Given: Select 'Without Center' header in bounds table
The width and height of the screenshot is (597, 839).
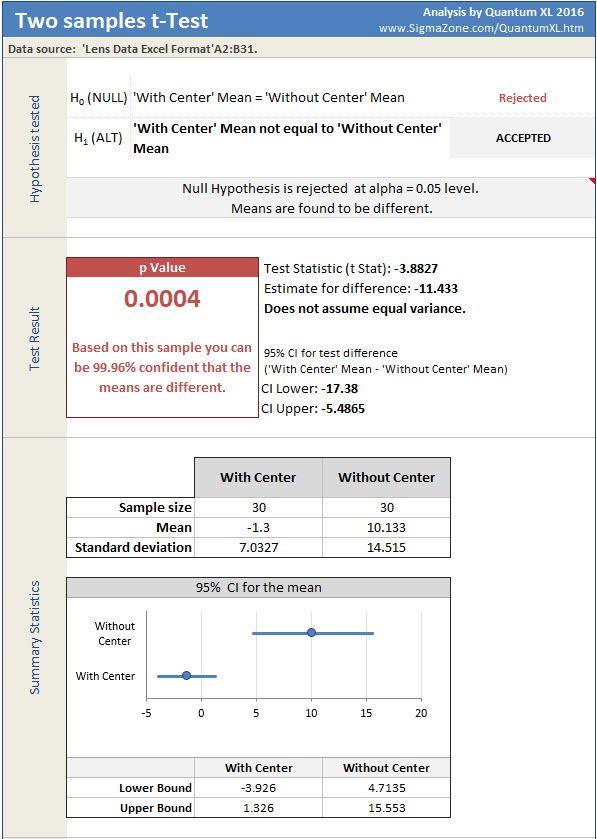Looking at the screenshot, I should (386, 768).
